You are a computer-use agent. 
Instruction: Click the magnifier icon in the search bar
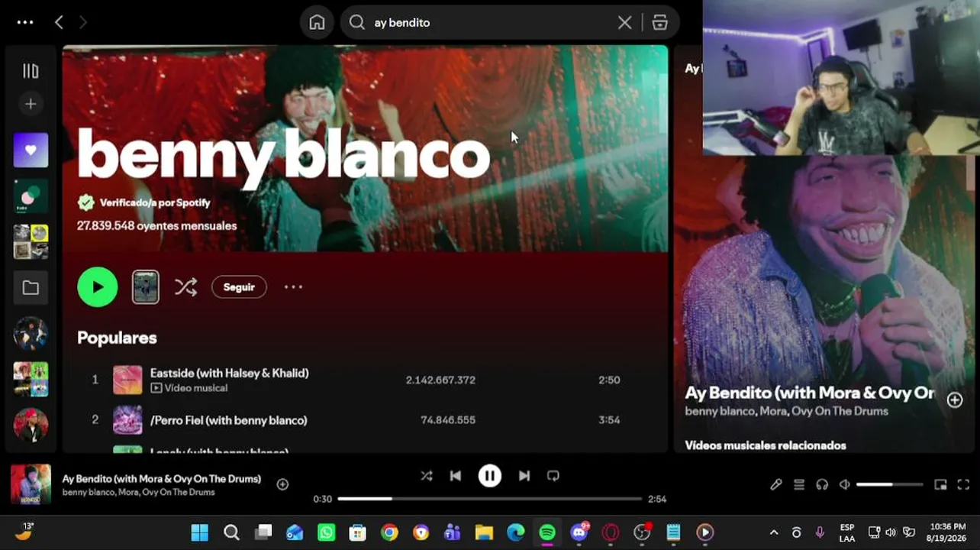[356, 23]
